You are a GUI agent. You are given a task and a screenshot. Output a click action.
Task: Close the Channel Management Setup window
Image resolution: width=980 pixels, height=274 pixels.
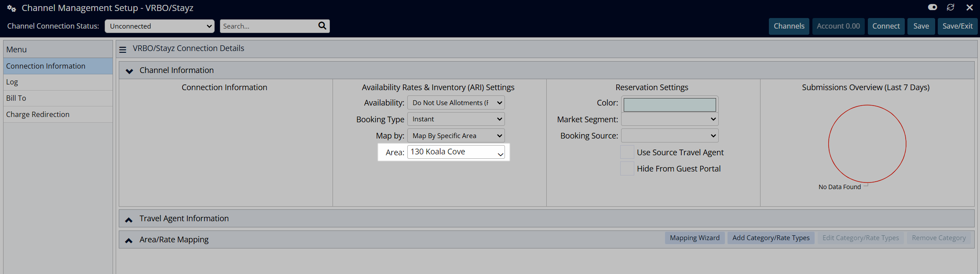969,7
